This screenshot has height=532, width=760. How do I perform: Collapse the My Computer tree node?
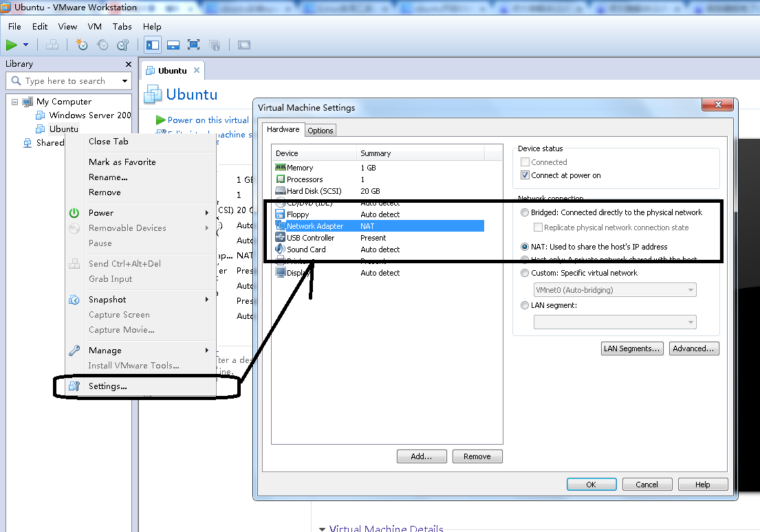pyautogui.click(x=14, y=102)
